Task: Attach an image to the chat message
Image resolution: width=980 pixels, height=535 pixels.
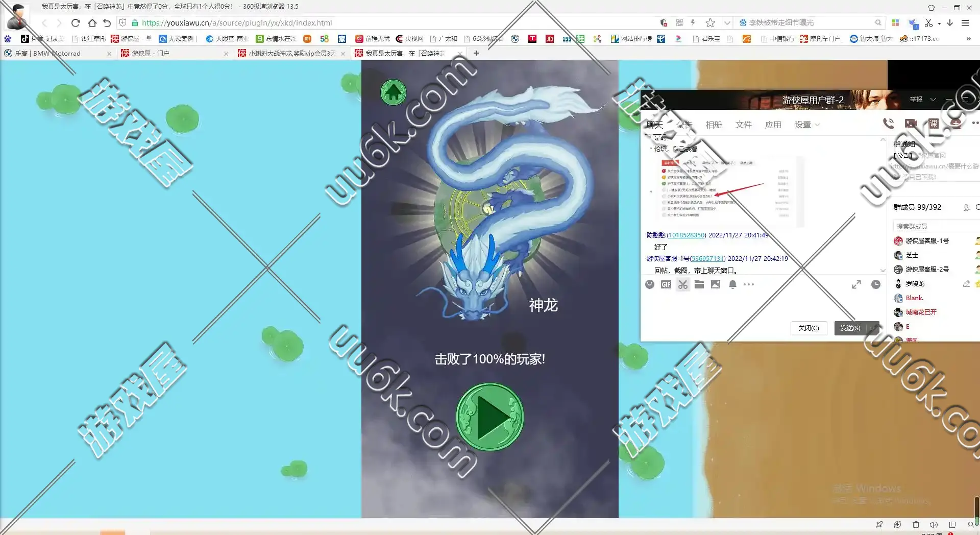Action: (715, 284)
